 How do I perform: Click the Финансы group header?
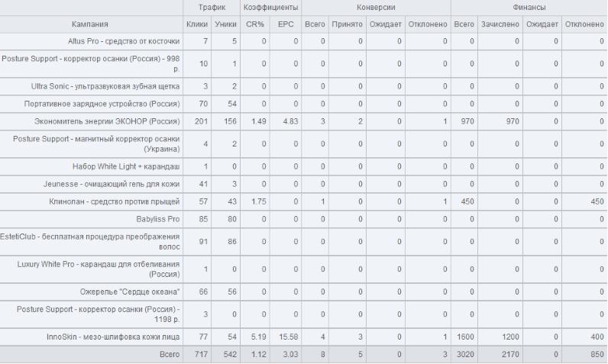(529, 8)
